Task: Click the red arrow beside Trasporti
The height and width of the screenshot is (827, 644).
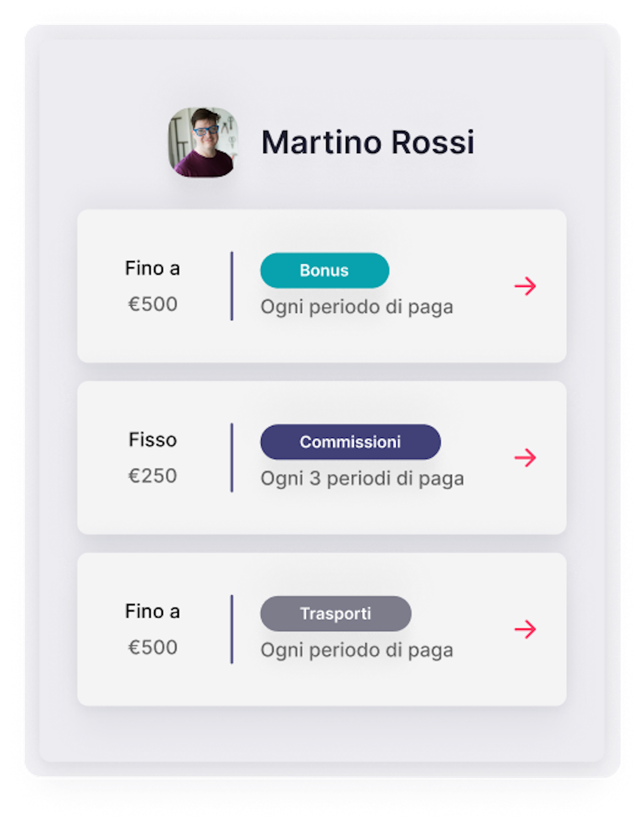Action: point(525,629)
